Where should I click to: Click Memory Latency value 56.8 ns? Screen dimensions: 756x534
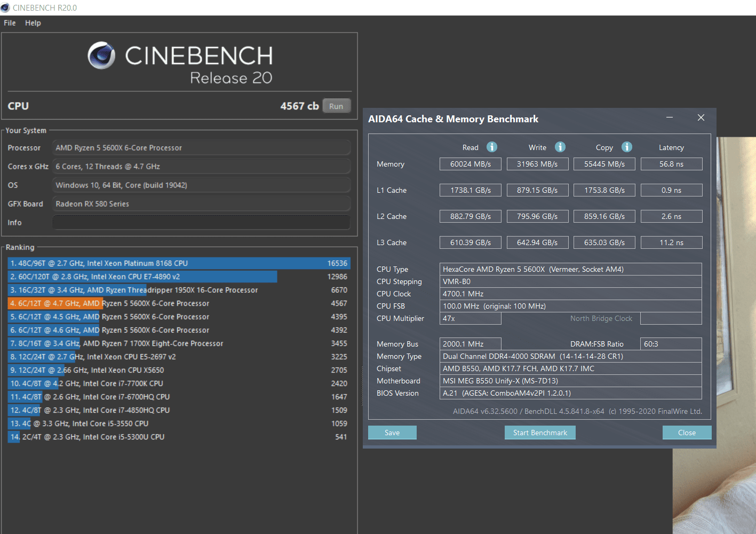(x=671, y=164)
